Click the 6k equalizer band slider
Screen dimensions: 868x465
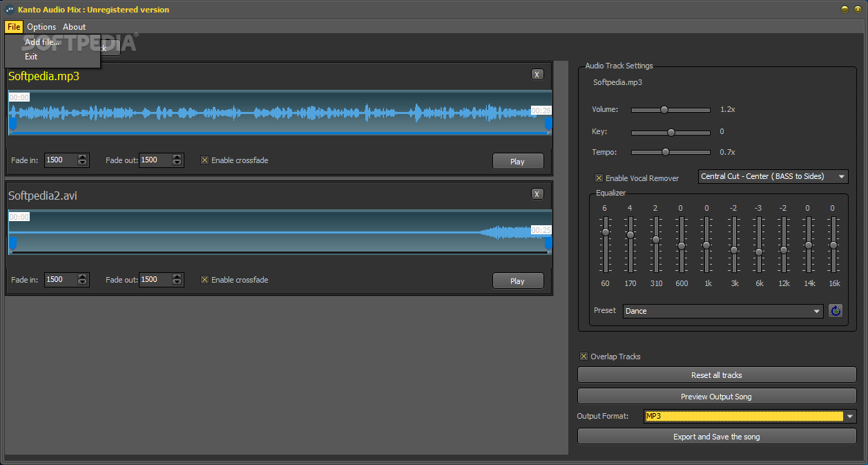[759, 252]
